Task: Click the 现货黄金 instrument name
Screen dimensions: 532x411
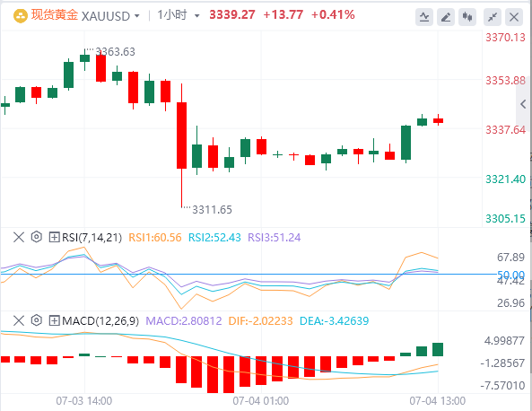Action: coord(55,15)
